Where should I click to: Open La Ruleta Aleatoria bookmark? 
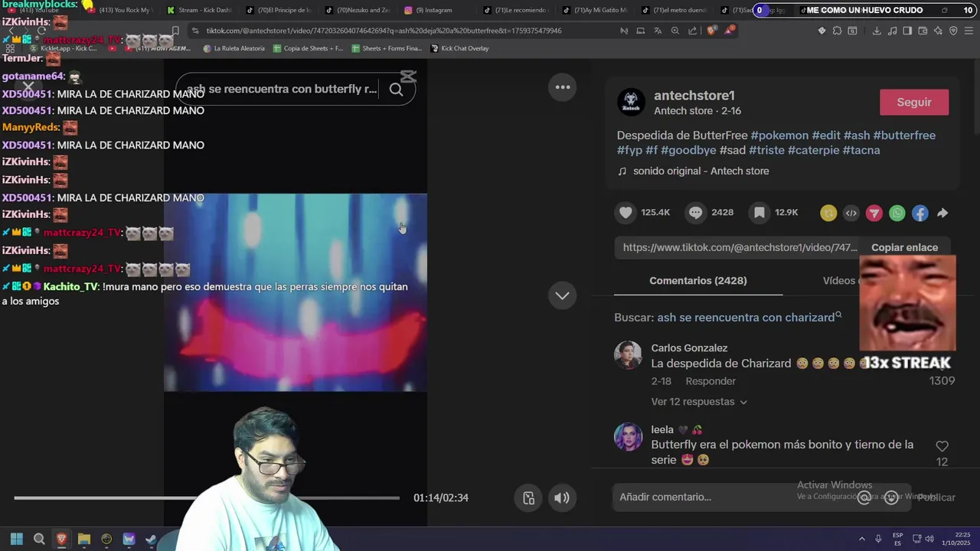click(x=234, y=48)
